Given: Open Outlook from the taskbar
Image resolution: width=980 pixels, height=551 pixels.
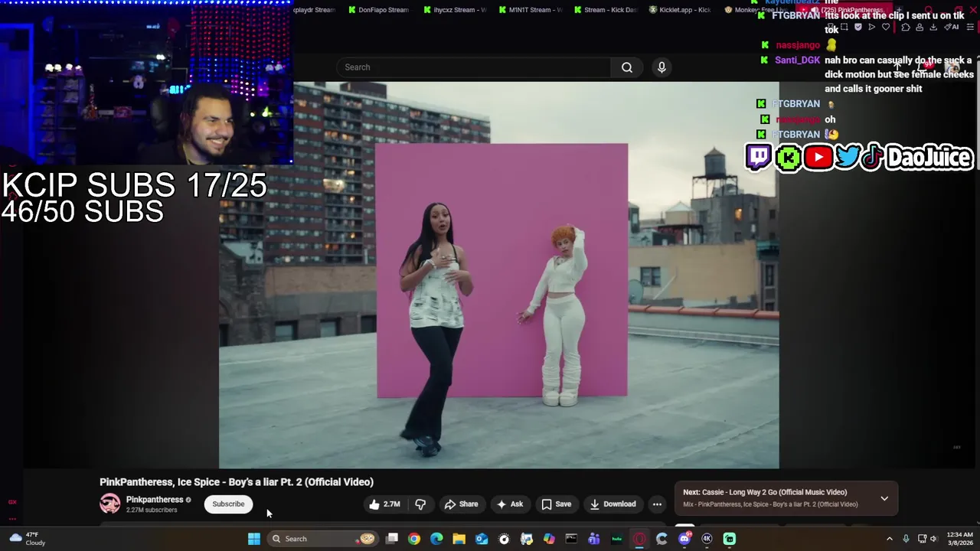Looking at the screenshot, I should pos(482,539).
